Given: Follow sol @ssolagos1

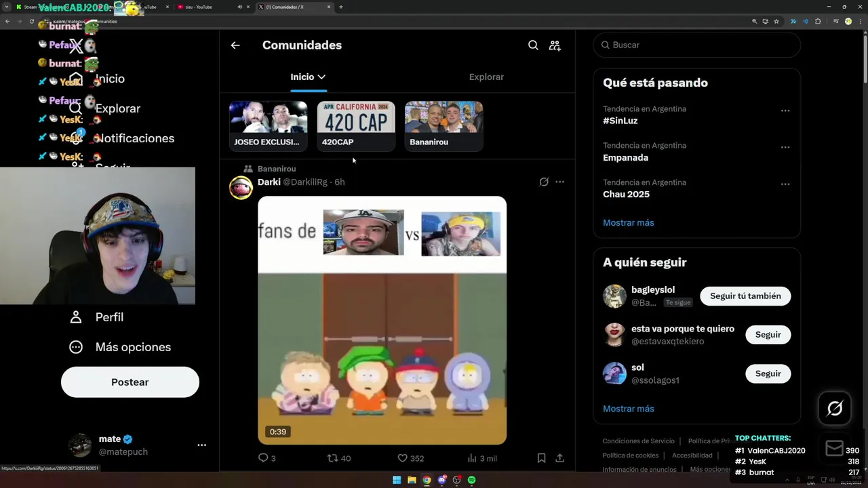Looking at the screenshot, I should pos(768,373).
